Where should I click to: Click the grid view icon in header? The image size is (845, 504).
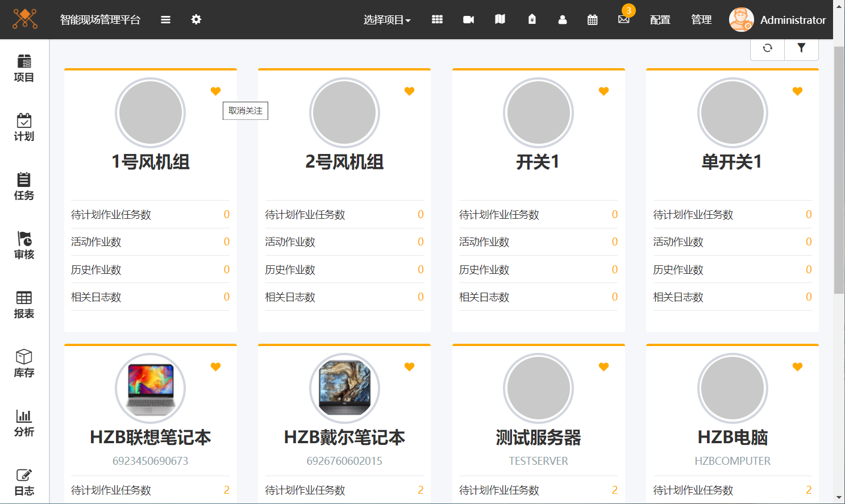coord(437,20)
